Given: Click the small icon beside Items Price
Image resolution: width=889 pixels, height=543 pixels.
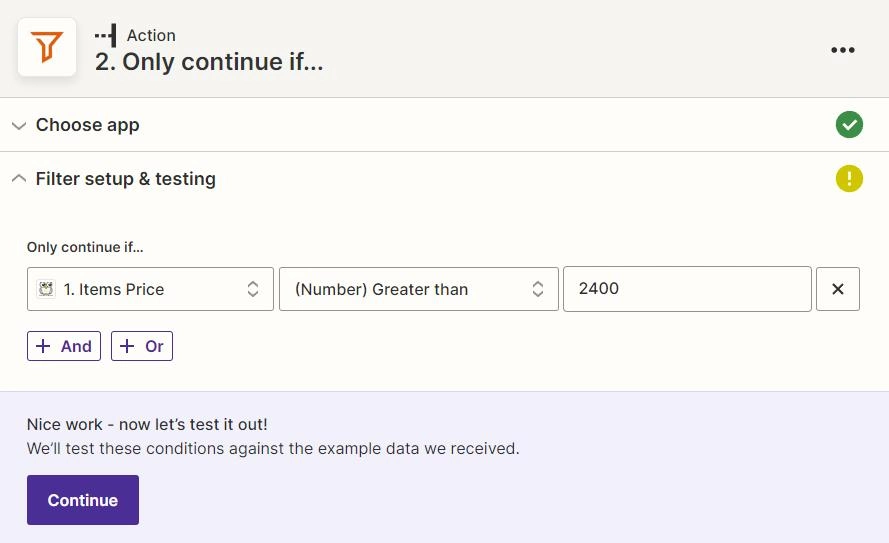Looking at the screenshot, I should [x=46, y=289].
